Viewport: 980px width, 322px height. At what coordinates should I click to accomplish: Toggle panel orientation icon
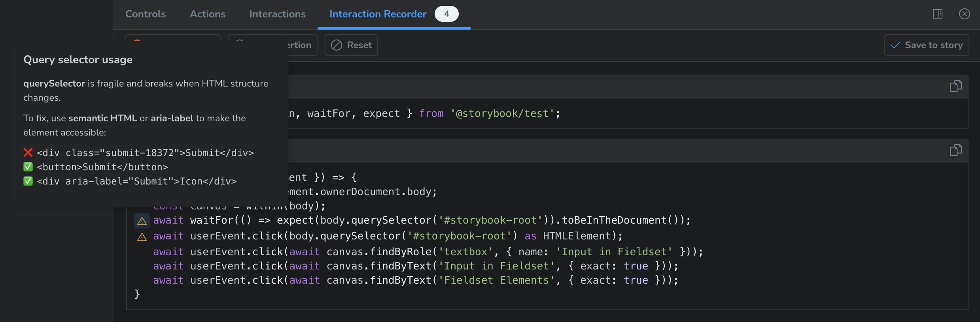(x=938, y=14)
